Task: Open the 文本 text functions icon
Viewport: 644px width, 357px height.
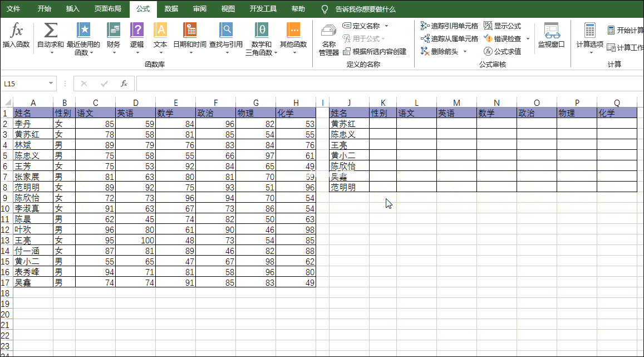Action: [x=160, y=31]
